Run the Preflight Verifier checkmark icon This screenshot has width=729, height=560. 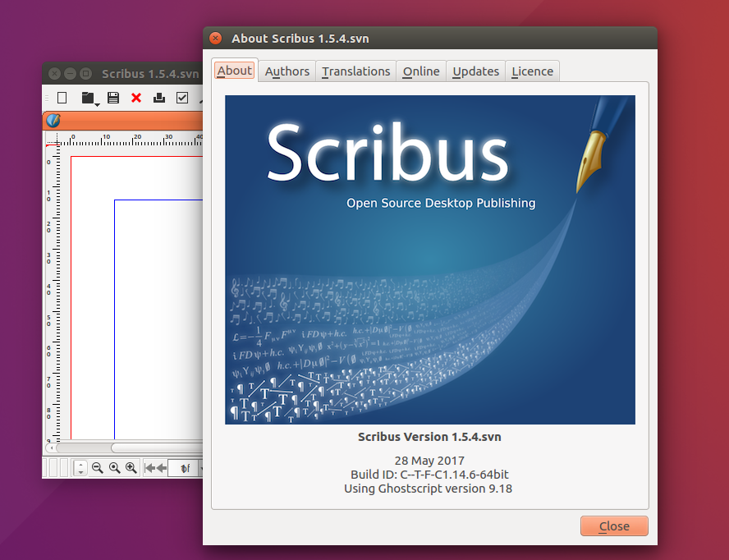pos(182,98)
